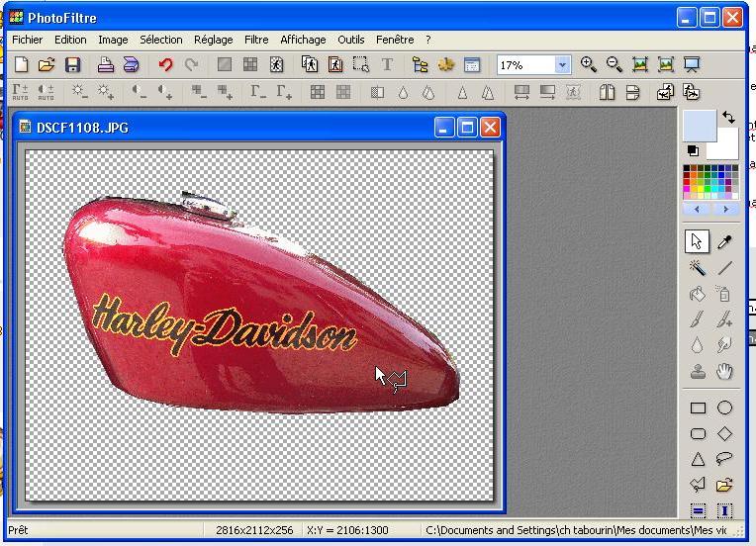Decrease gamma with the gamma minus icon

pyautogui.click(x=259, y=92)
